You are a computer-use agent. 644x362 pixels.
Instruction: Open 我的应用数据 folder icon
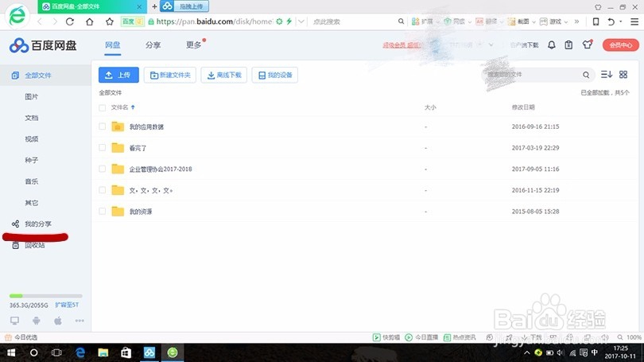click(118, 127)
